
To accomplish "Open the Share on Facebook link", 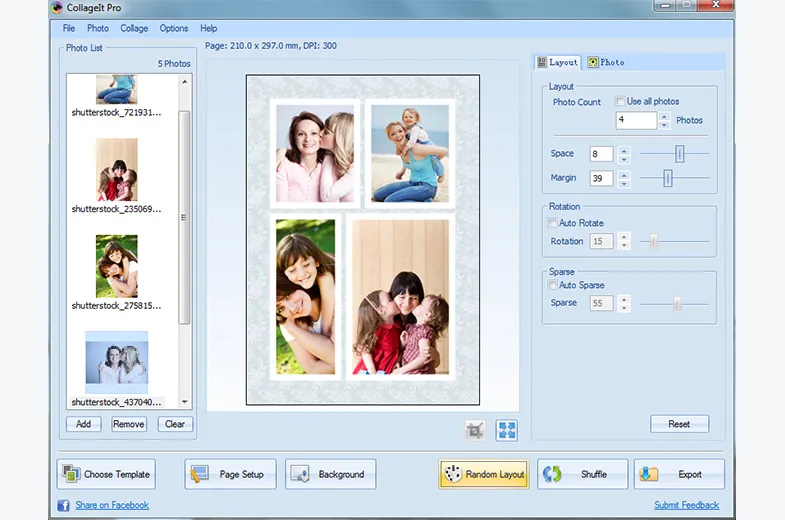I will tap(112, 505).
